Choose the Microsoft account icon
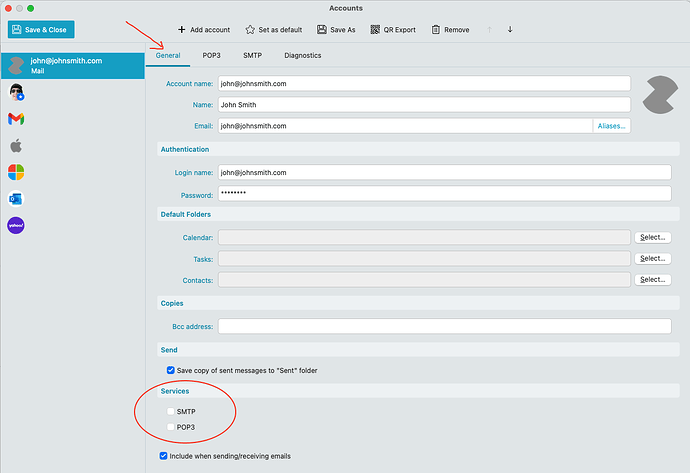Viewport: 690px width, 473px height. tap(16, 172)
